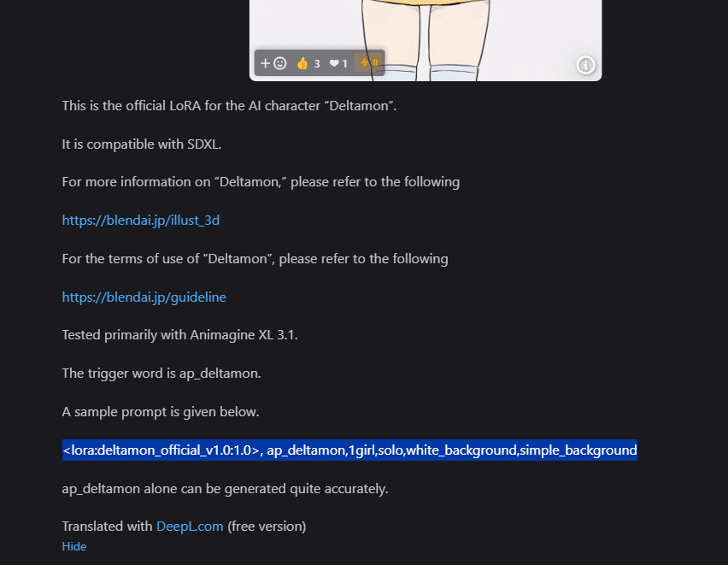Collapse the description with the Hide link
Image resolution: width=728 pixels, height=565 pixels.
[x=74, y=546]
